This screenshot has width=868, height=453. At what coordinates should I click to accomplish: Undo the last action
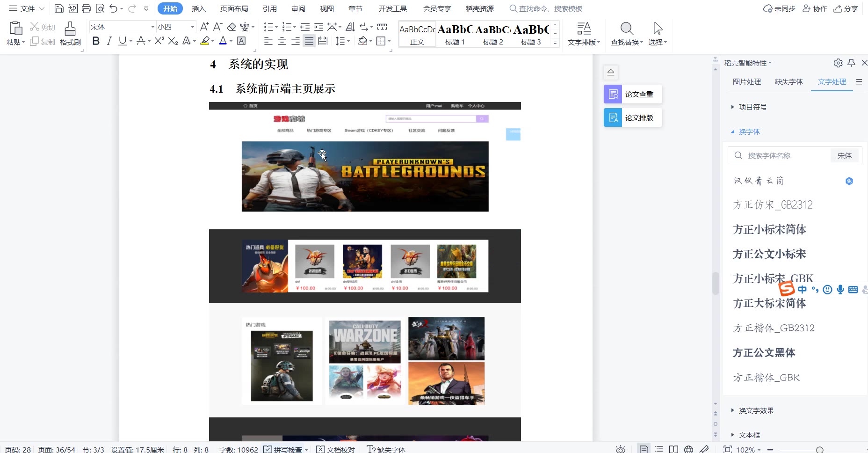click(113, 8)
